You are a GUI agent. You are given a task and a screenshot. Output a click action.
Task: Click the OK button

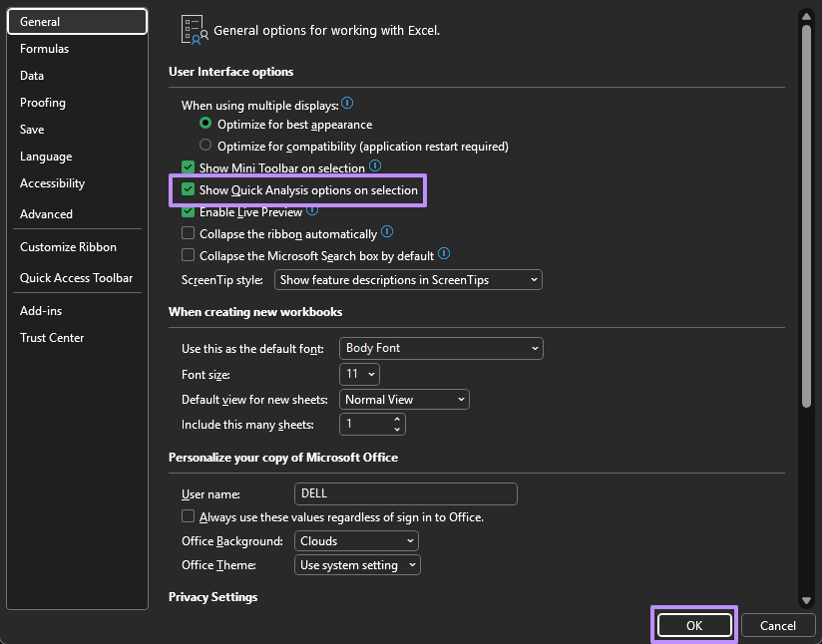[x=693, y=625]
